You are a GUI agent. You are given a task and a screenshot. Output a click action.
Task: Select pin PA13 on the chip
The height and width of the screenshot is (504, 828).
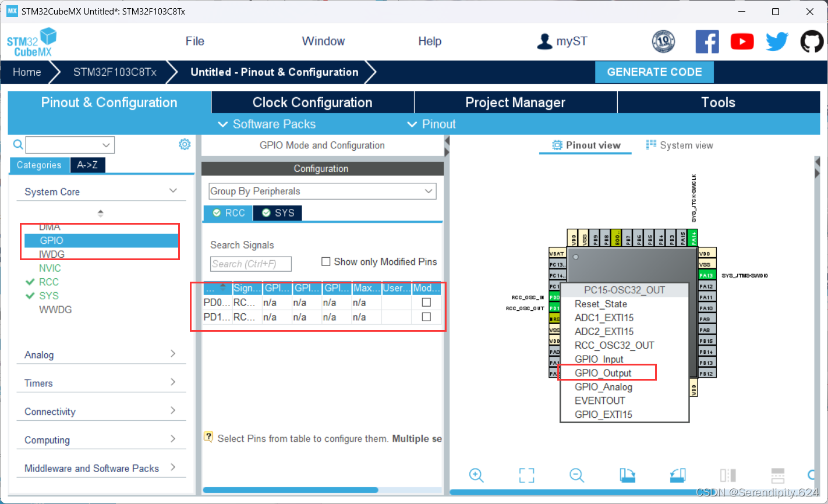coord(706,275)
